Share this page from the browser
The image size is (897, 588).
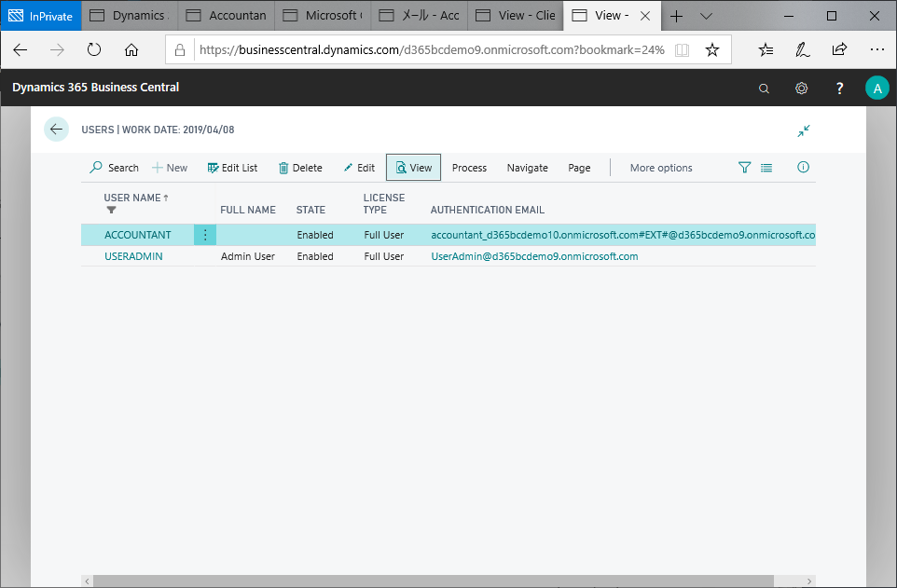839,49
